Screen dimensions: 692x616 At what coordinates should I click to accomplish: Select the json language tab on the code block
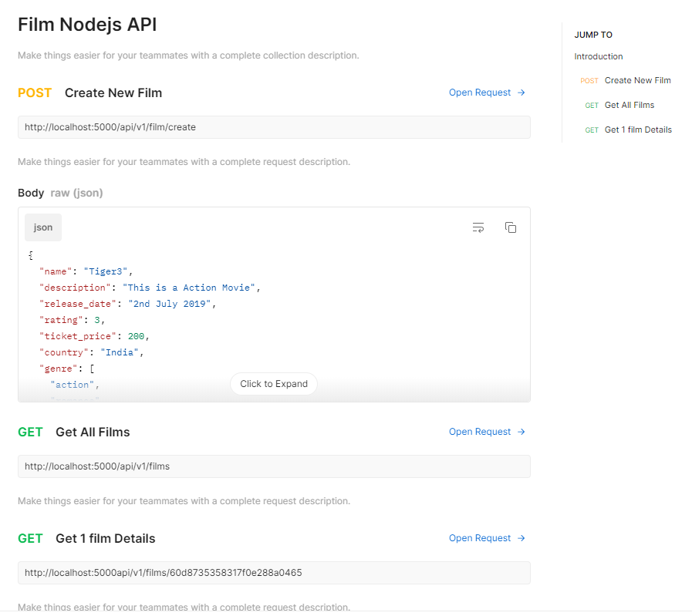point(42,227)
